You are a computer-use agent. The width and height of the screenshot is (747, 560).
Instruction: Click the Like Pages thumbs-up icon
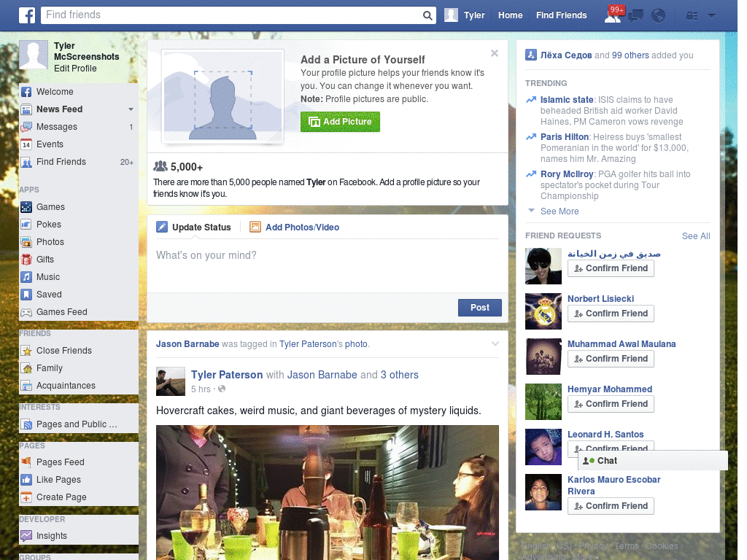pyautogui.click(x=26, y=480)
